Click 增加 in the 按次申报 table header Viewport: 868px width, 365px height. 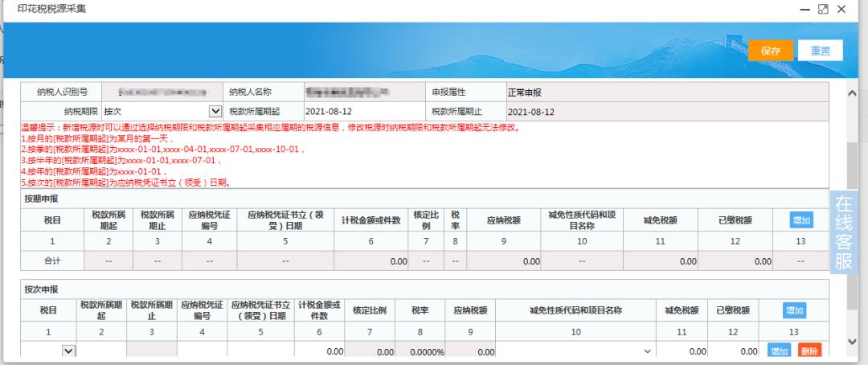click(x=794, y=310)
